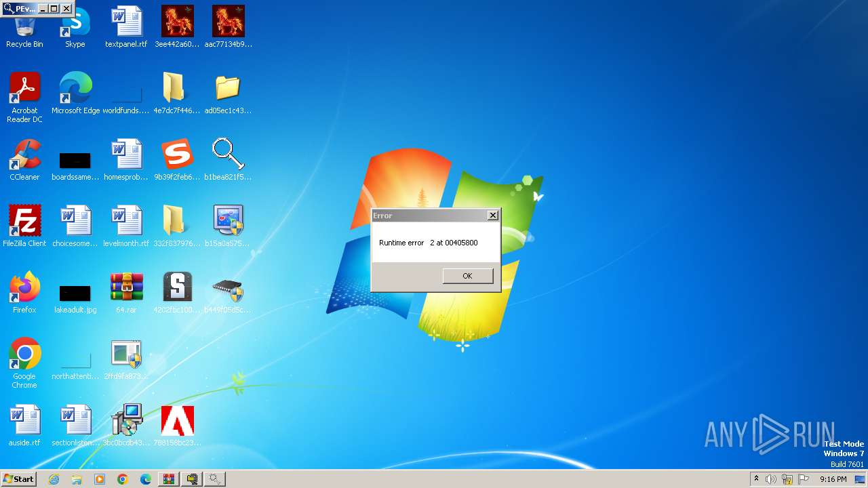Maximize the PEv window

point(54,9)
